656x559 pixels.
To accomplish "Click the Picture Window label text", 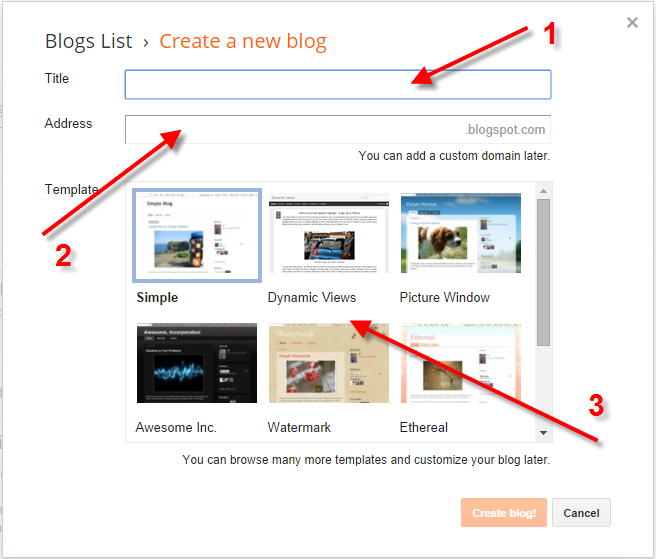I will coord(444,297).
